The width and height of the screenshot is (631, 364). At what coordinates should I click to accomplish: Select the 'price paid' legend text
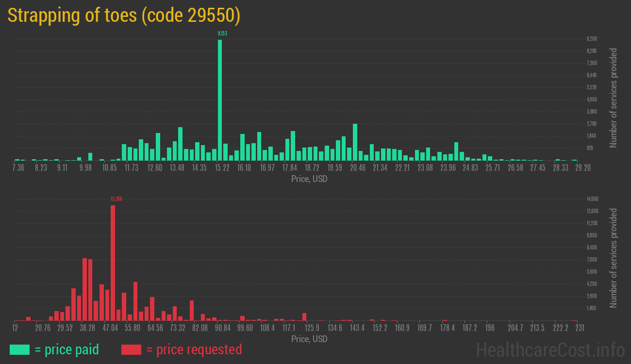click(x=66, y=349)
